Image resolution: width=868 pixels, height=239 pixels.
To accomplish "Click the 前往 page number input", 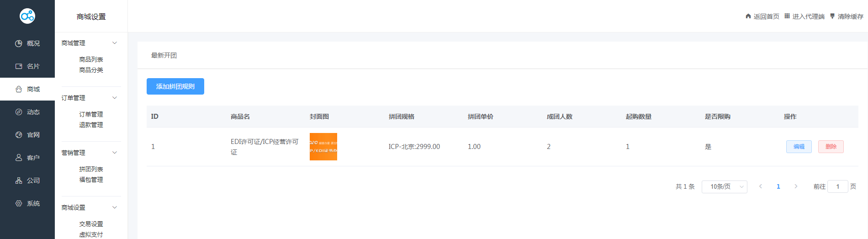I will [838, 186].
